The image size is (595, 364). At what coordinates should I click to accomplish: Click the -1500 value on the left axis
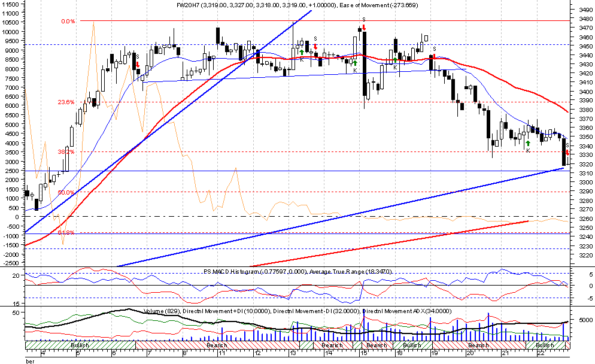[11, 245]
